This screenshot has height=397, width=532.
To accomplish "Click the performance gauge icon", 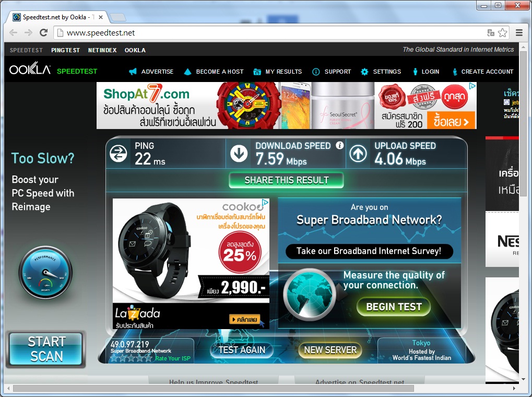I will pos(45,273).
